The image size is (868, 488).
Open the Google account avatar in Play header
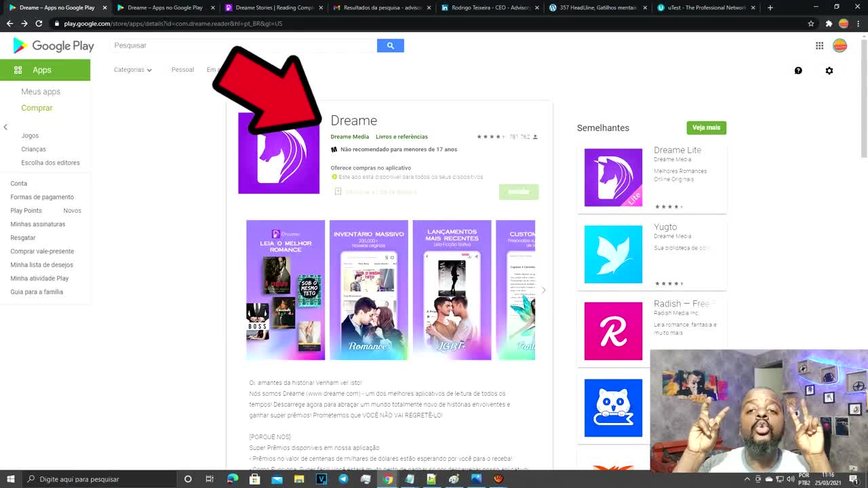(x=840, y=45)
